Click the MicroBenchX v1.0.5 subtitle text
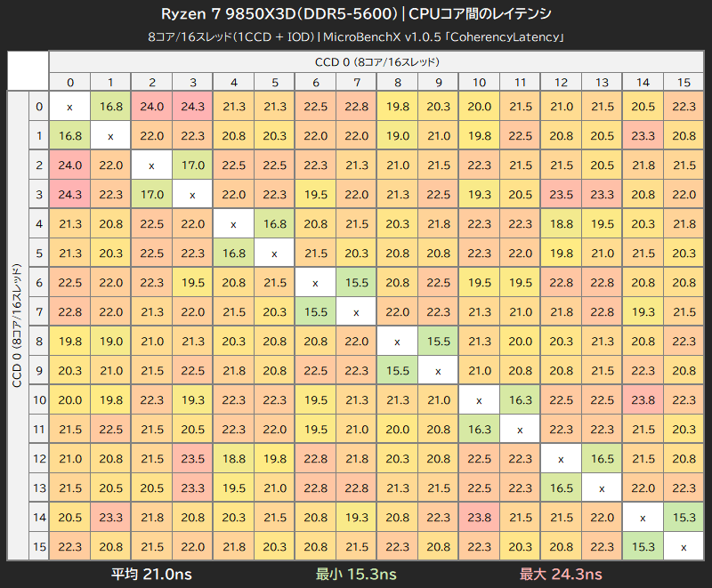 pyautogui.click(x=356, y=37)
